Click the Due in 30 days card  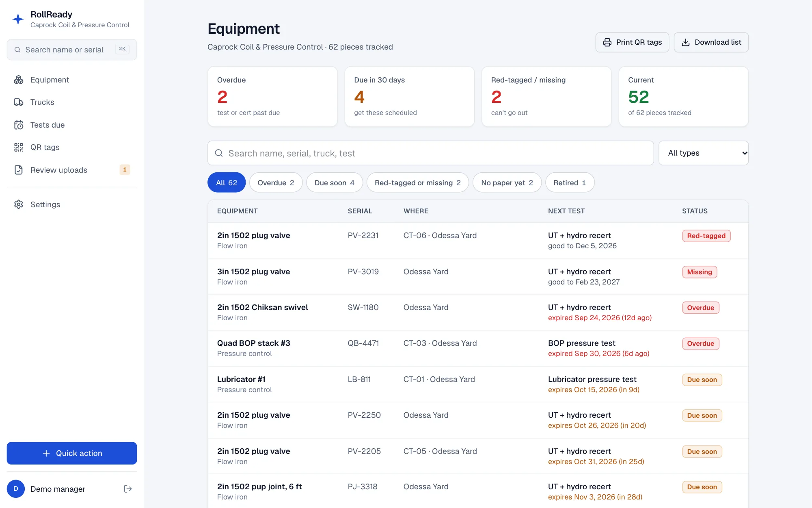[x=409, y=97]
